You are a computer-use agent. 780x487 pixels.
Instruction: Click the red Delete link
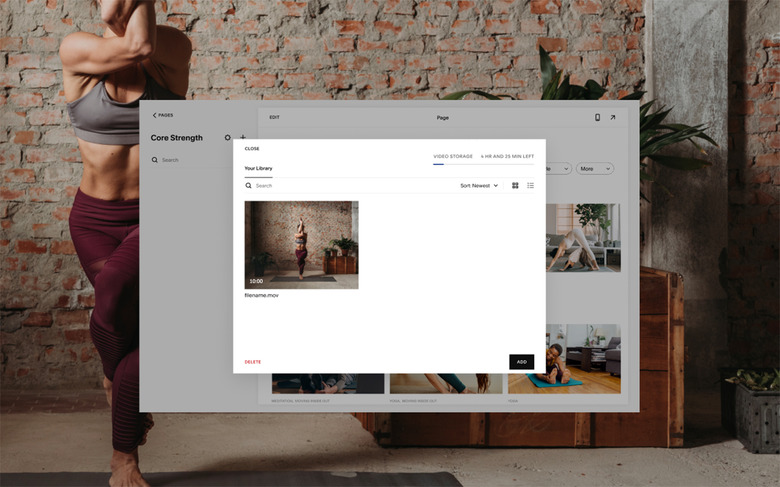coord(252,362)
